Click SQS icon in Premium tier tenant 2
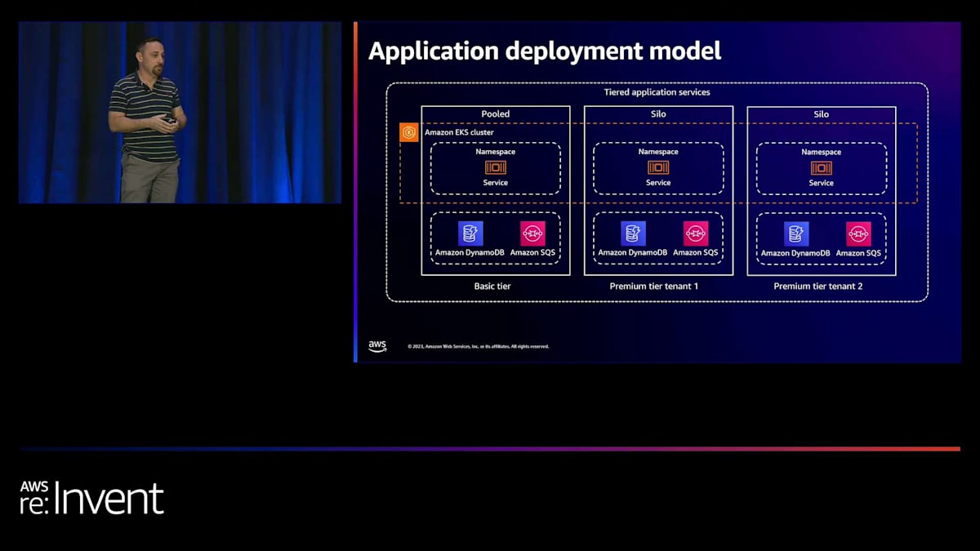The image size is (980, 551). coord(858,233)
